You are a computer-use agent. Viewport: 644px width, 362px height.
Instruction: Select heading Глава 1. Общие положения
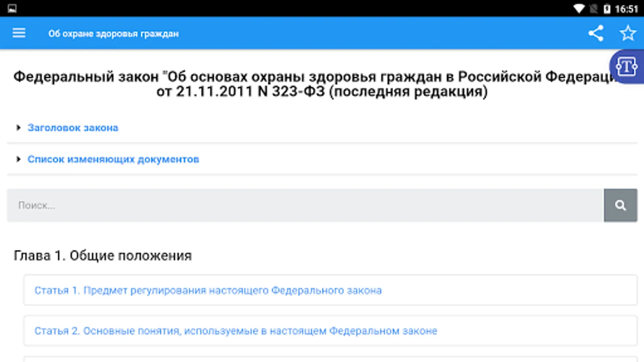click(x=103, y=255)
